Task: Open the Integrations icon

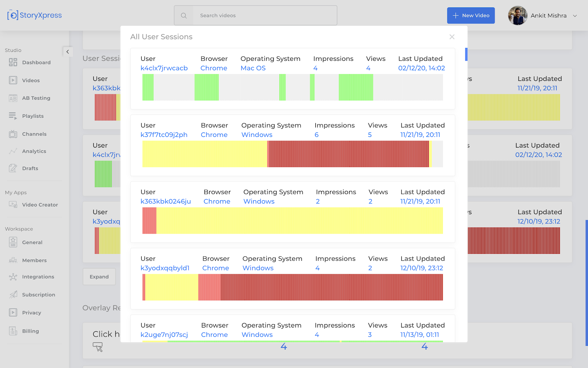Action: point(13,277)
